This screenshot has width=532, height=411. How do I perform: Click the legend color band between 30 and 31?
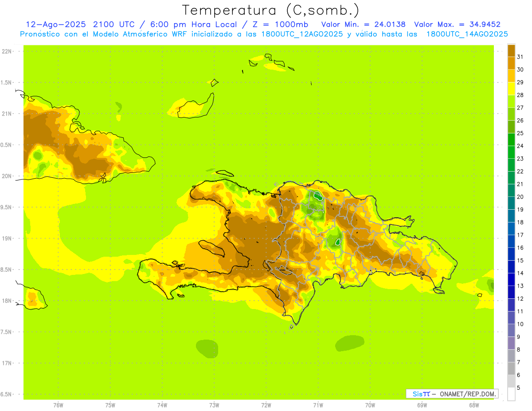pyautogui.click(x=511, y=63)
